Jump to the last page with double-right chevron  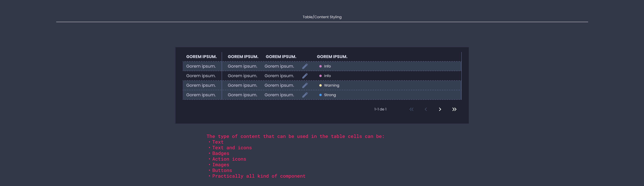[x=454, y=109]
